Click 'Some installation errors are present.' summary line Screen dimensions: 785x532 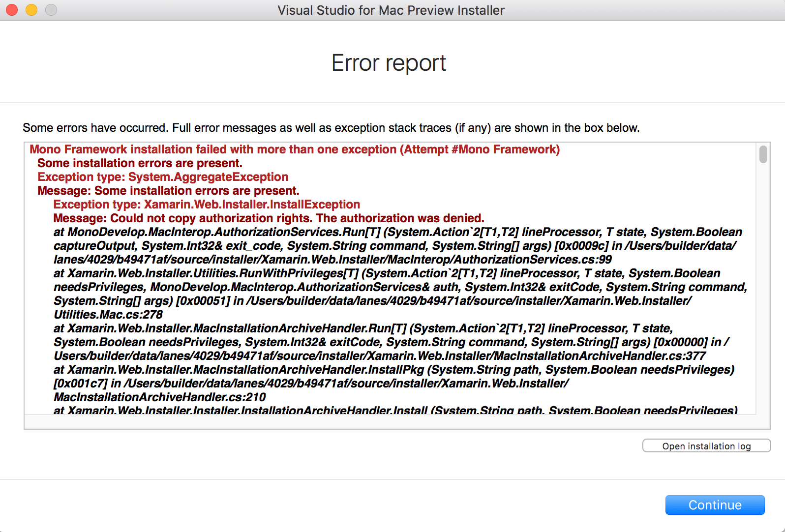(140, 163)
